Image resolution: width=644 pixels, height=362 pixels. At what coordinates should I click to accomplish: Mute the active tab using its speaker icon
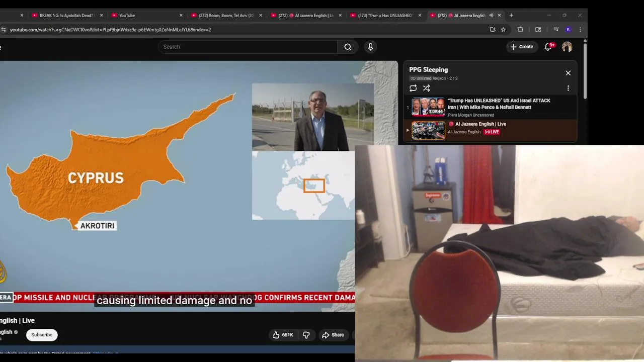point(491,16)
